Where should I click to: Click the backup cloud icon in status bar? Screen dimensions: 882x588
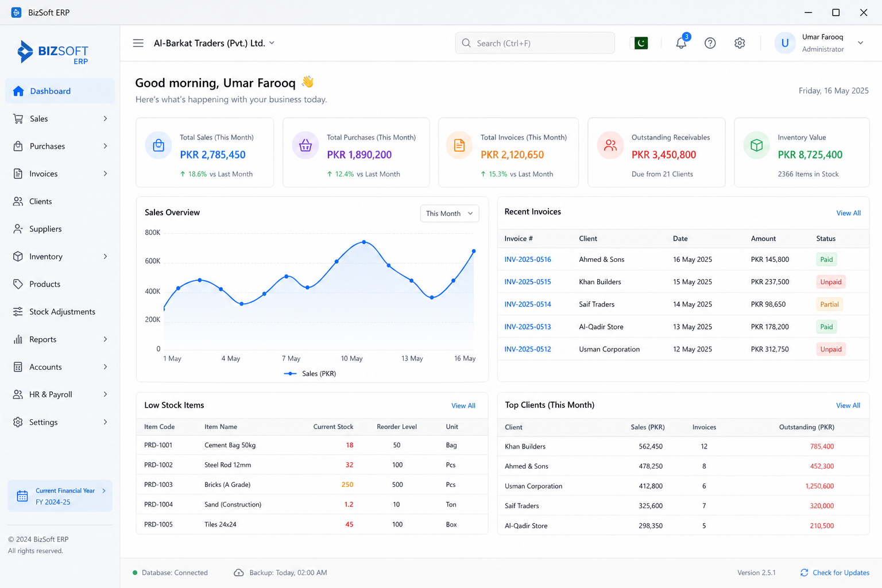click(239, 572)
